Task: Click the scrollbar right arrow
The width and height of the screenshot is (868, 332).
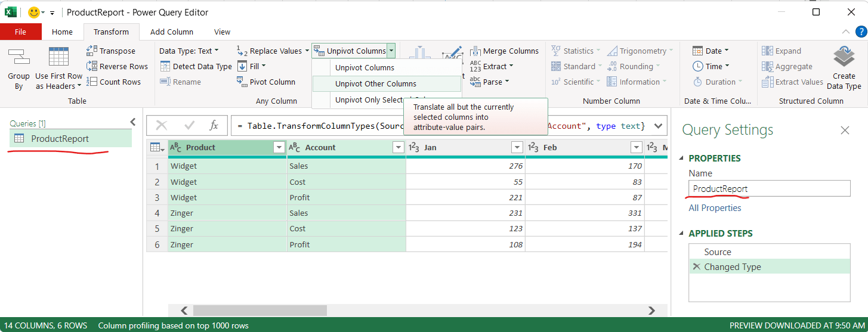Action: [x=652, y=311]
